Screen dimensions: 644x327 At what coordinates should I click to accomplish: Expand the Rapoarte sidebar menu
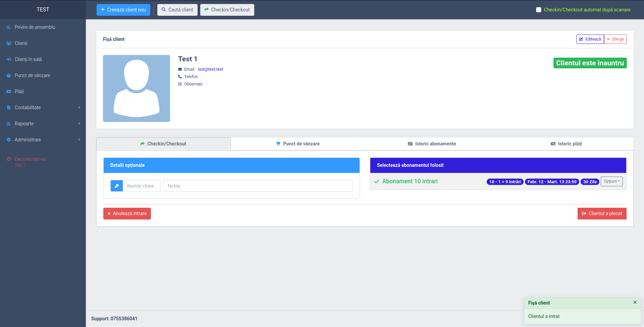coord(43,124)
